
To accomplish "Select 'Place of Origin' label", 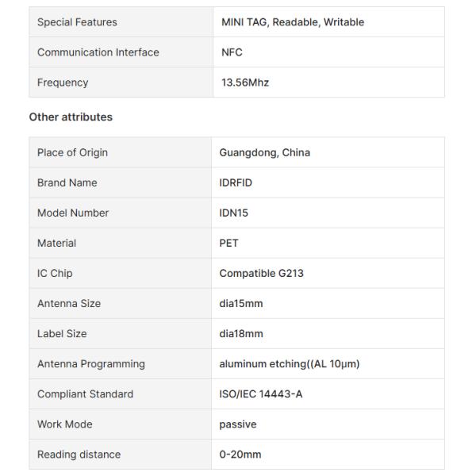I will pyautogui.click(x=72, y=152).
